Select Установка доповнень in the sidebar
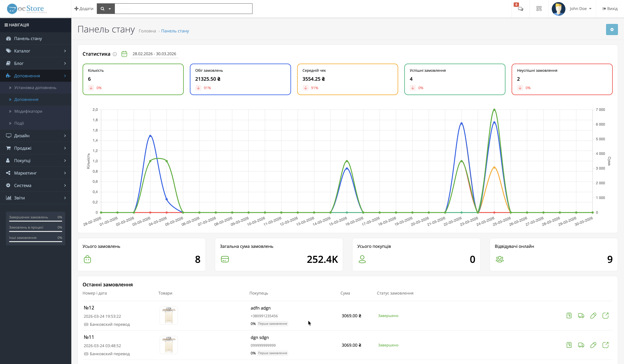Image resolution: width=624 pixels, height=364 pixels. pos(35,88)
